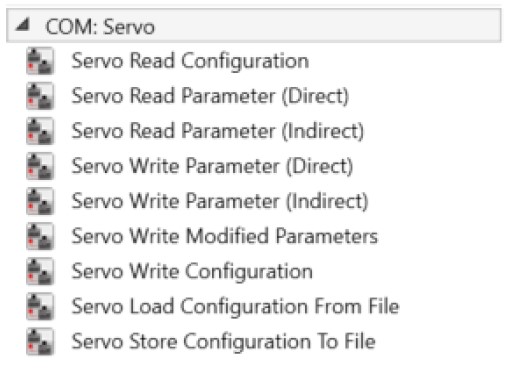Click icon beside Servo Read Parameter (Indirect)

[x=40, y=131]
